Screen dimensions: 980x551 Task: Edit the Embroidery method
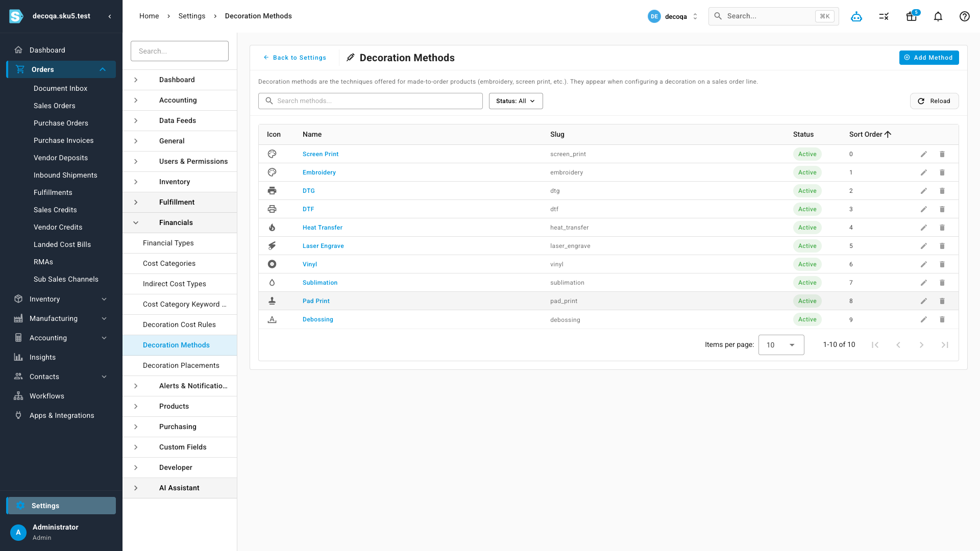coord(924,172)
